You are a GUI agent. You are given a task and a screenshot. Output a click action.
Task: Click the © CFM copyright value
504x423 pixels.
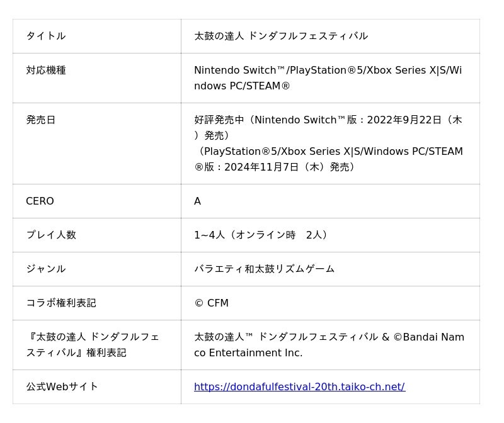pyautogui.click(x=211, y=303)
